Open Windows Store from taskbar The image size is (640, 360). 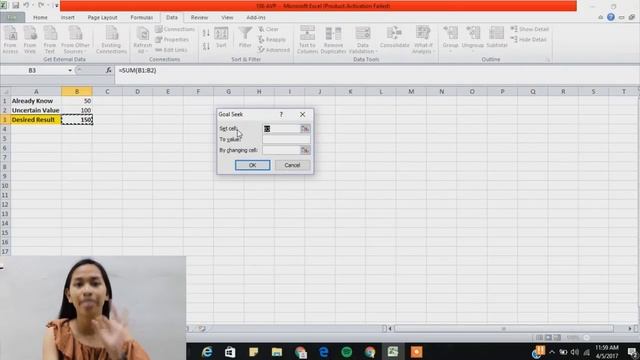(230, 352)
